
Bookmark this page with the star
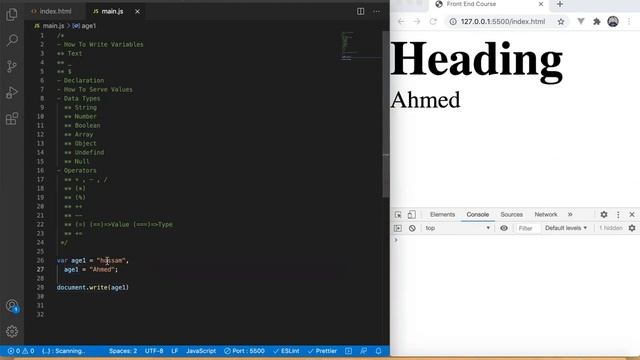pyautogui.click(x=561, y=22)
